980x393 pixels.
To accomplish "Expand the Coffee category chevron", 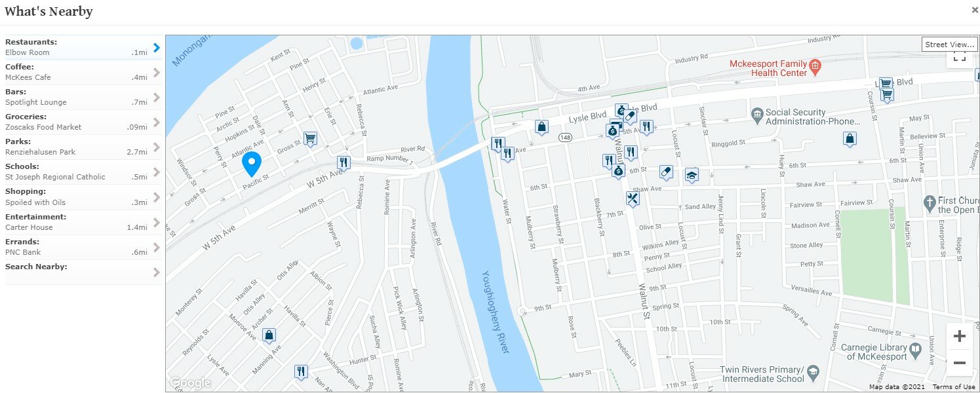I will [157, 73].
